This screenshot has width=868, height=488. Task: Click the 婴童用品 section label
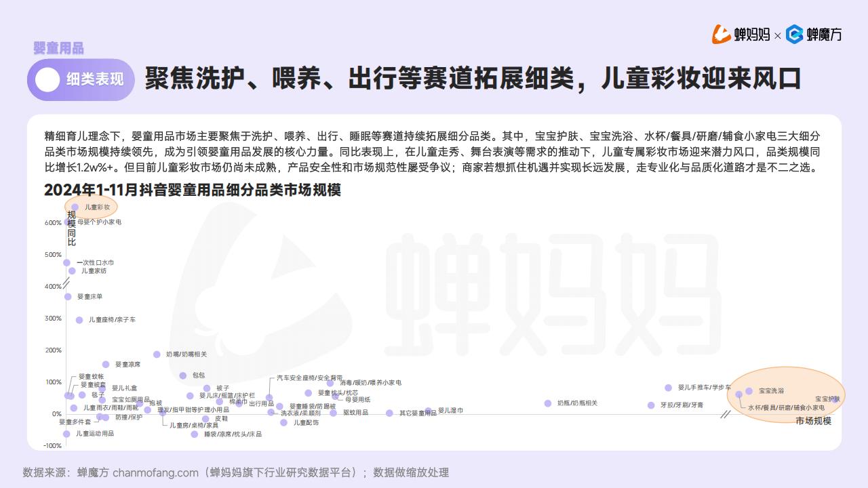58,47
